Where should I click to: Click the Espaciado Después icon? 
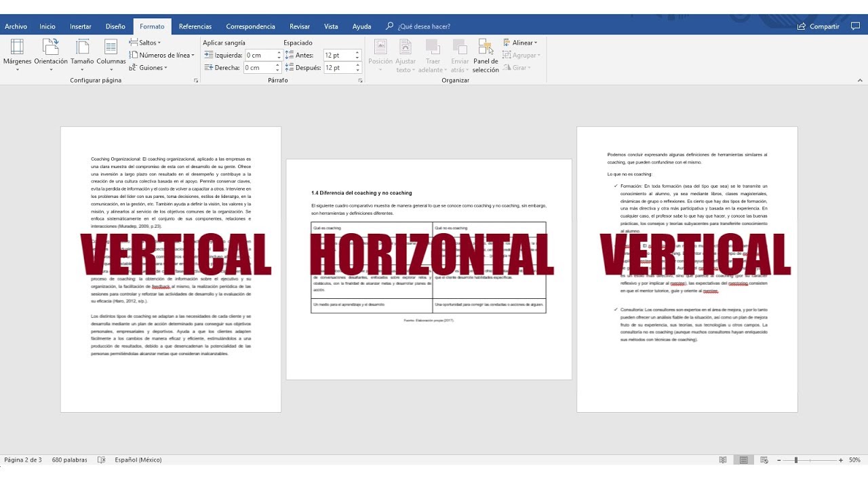click(290, 68)
